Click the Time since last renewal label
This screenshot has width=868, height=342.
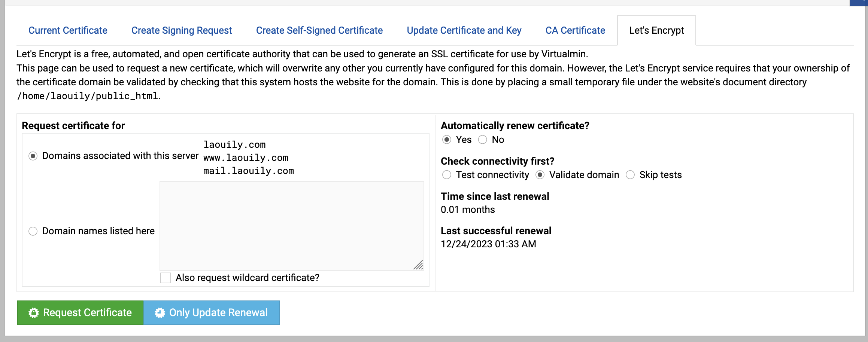495,196
